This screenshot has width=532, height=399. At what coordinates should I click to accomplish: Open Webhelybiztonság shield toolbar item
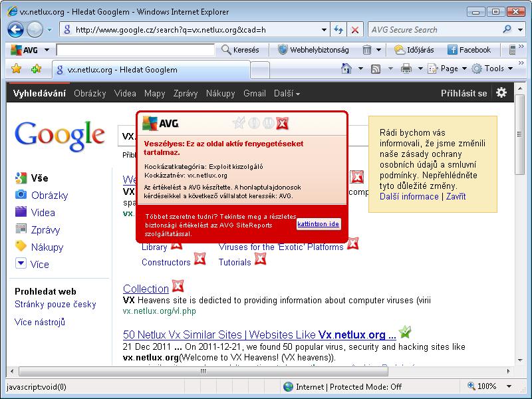click(x=313, y=50)
